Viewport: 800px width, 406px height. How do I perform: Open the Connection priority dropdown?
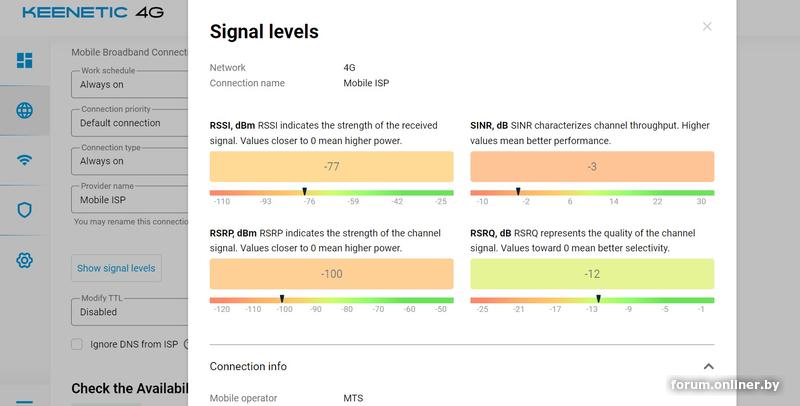[x=130, y=123]
